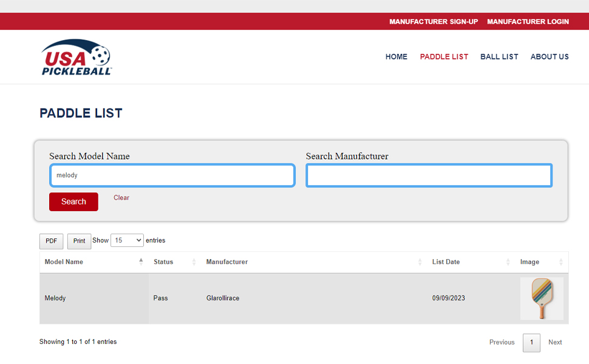Go to the Home page
Viewport: 589px width, 364px height.
[x=397, y=56]
